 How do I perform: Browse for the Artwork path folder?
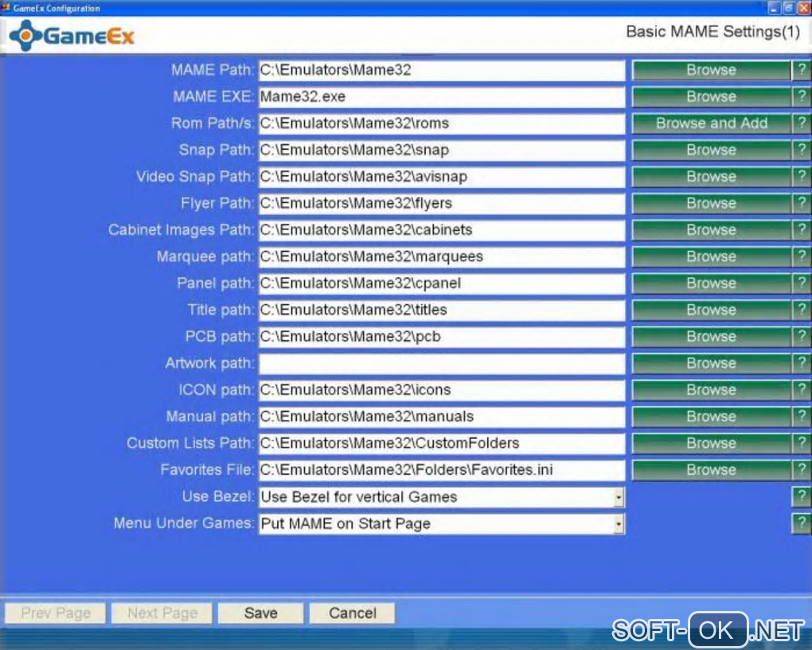[x=712, y=363]
